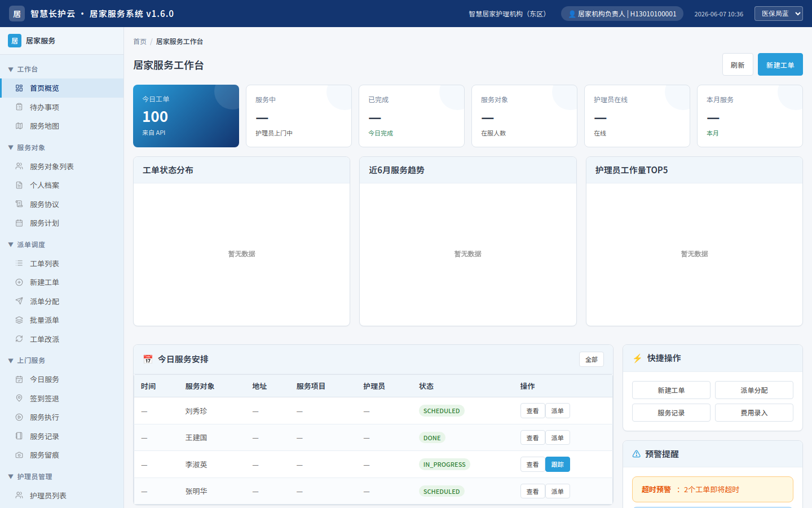Click the 护理员在线 stat card

(x=637, y=116)
